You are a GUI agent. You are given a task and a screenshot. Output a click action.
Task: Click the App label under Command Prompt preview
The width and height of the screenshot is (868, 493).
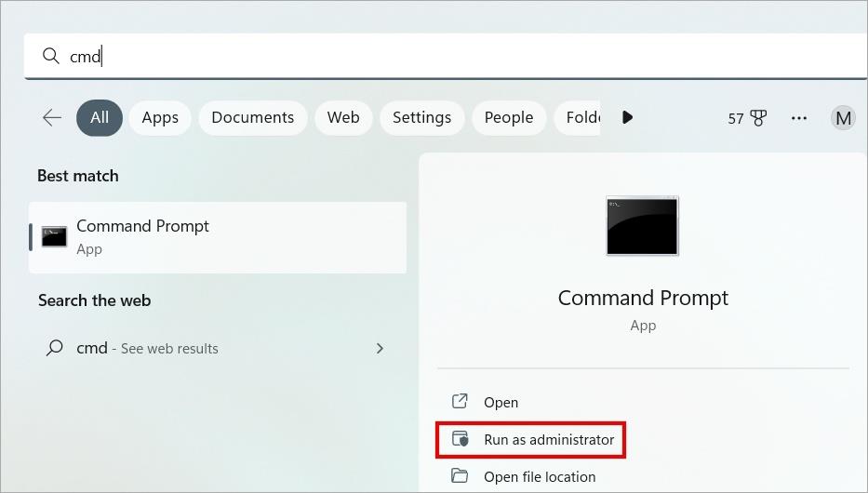[x=643, y=326]
